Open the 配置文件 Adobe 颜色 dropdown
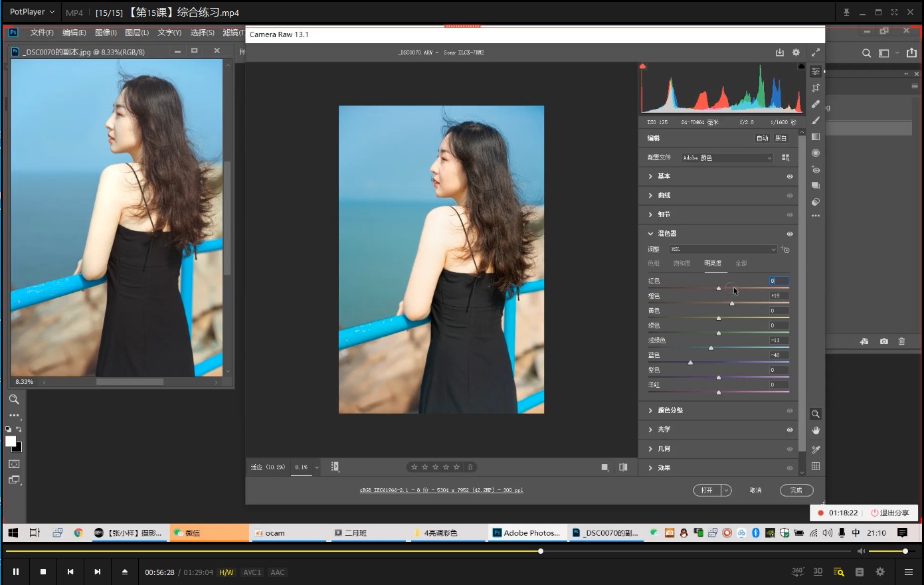 pos(727,157)
